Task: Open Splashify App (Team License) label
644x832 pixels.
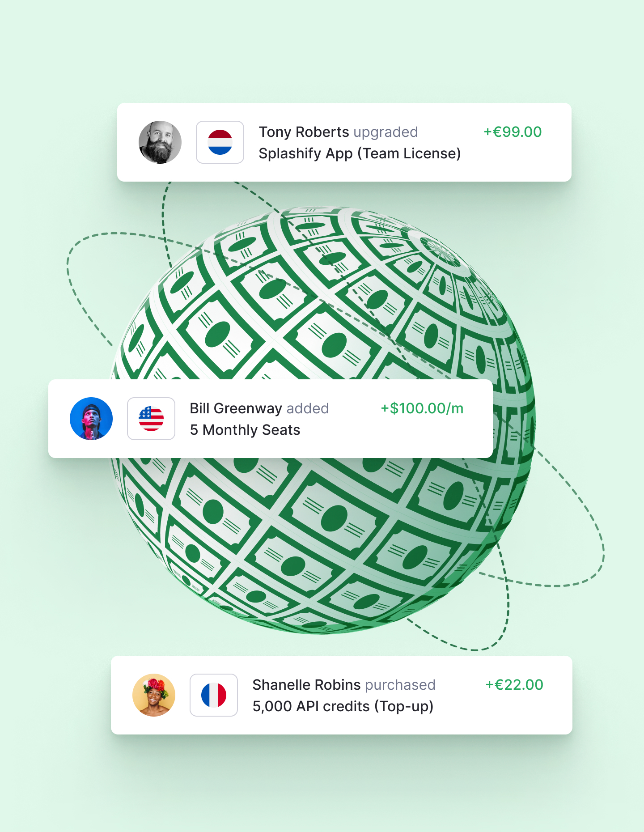Action: pos(360,153)
